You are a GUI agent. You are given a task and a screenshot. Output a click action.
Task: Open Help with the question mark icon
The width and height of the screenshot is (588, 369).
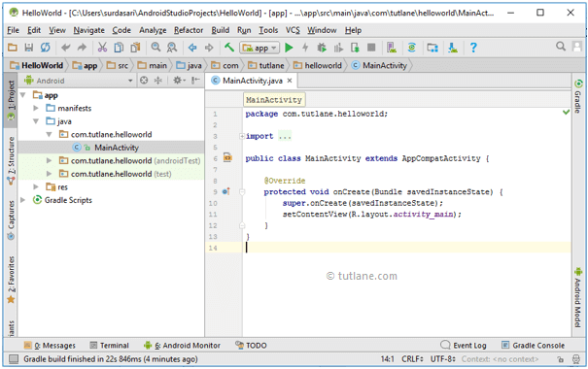473,48
